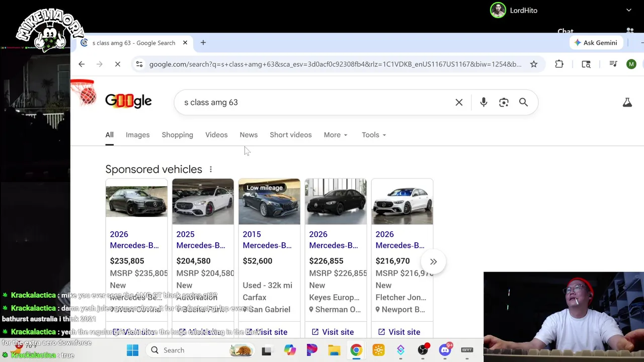Show more sponsored vehicles with double arrow

434,261
